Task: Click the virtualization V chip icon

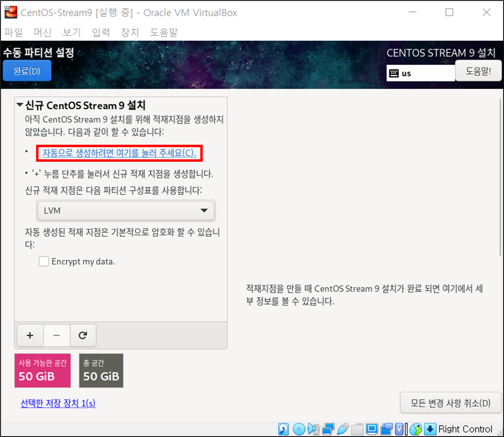Action: coord(399,429)
